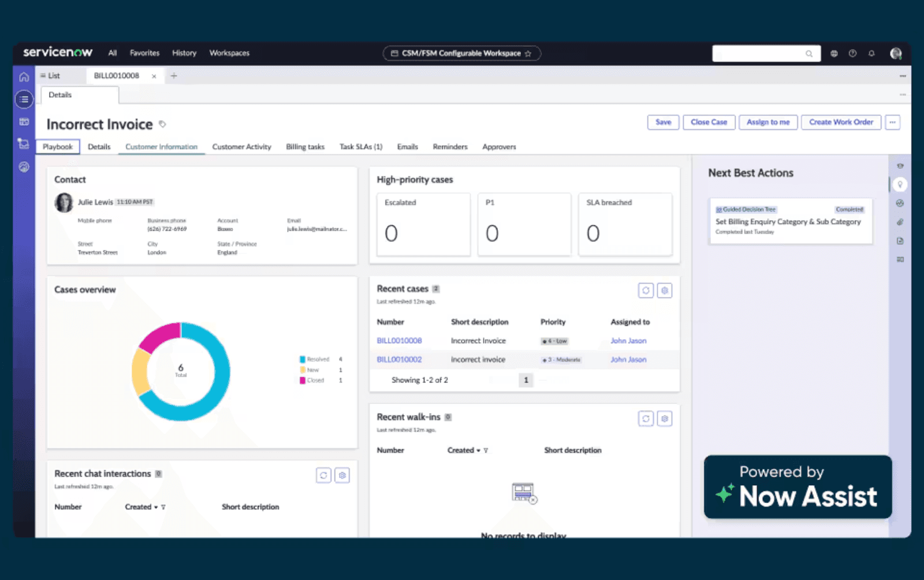Open the schedule icon in left sidebar
The height and width of the screenshot is (580, 924).
[x=24, y=143]
